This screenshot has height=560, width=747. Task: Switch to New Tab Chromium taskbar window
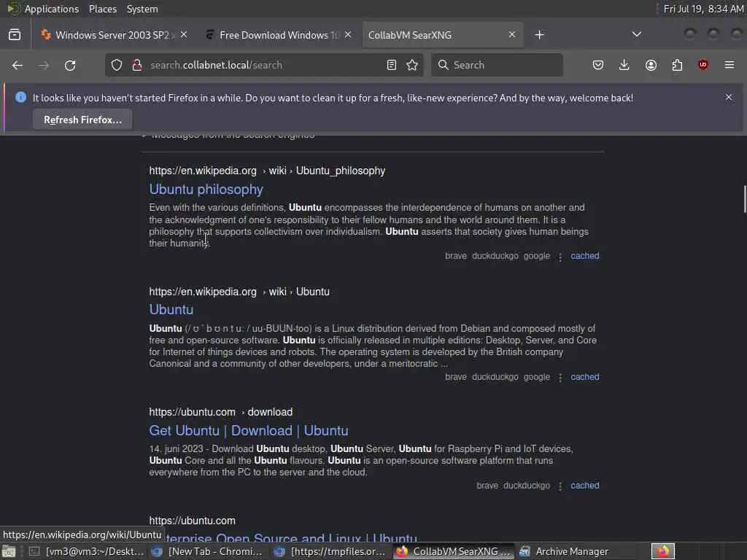click(208, 551)
